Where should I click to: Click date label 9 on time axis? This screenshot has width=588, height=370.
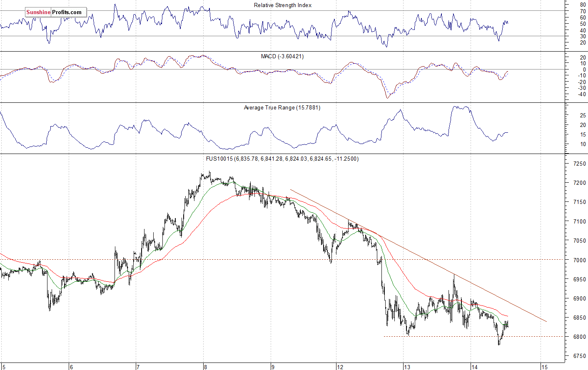pos(273,367)
